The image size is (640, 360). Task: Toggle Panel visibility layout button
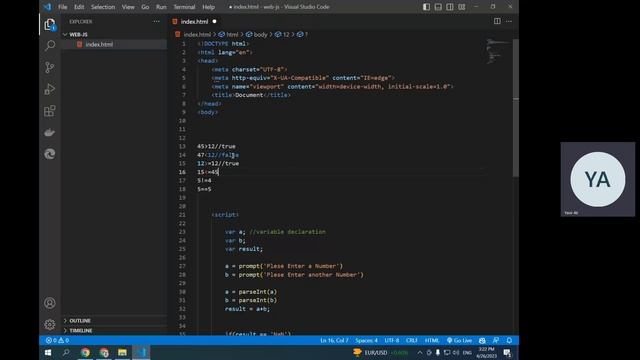tap(438, 7)
